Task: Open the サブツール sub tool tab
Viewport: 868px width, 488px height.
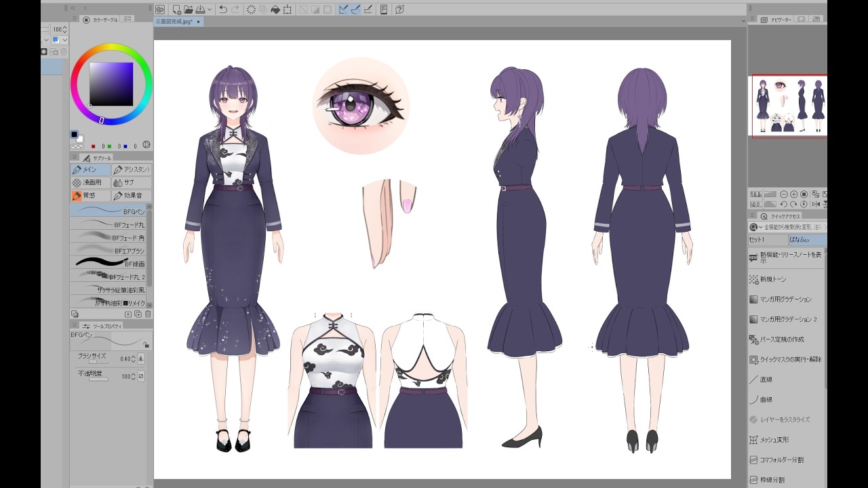Action: point(99,158)
